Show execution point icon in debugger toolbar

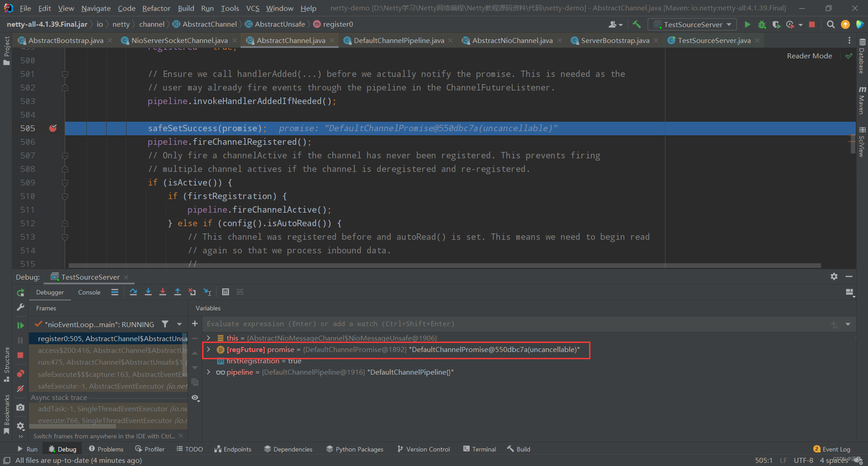click(x=115, y=292)
